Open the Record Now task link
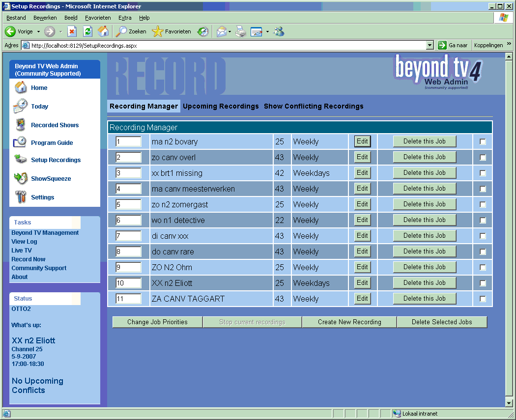 pyautogui.click(x=29, y=259)
